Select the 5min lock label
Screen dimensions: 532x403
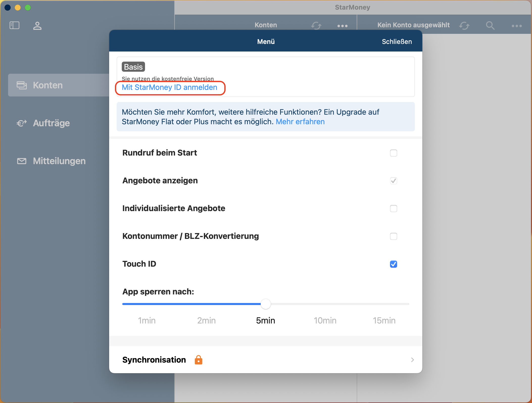point(265,320)
